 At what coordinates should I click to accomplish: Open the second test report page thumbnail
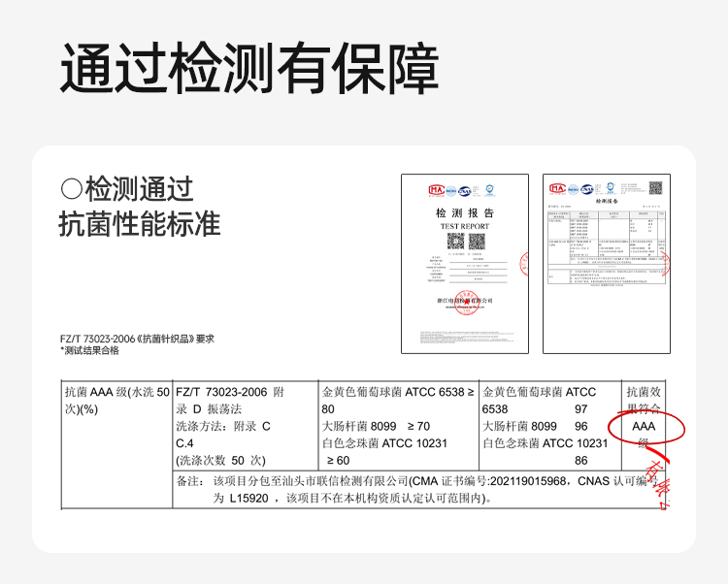(x=607, y=264)
